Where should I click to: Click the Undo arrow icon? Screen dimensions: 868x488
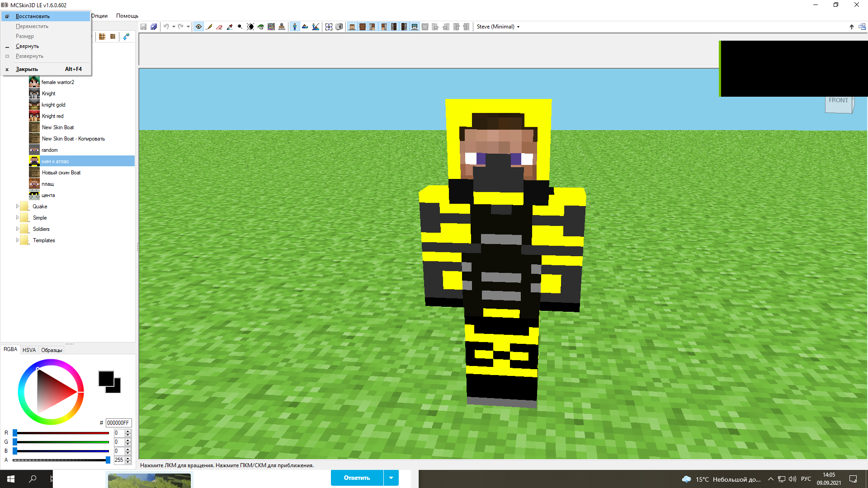pos(166,27)
